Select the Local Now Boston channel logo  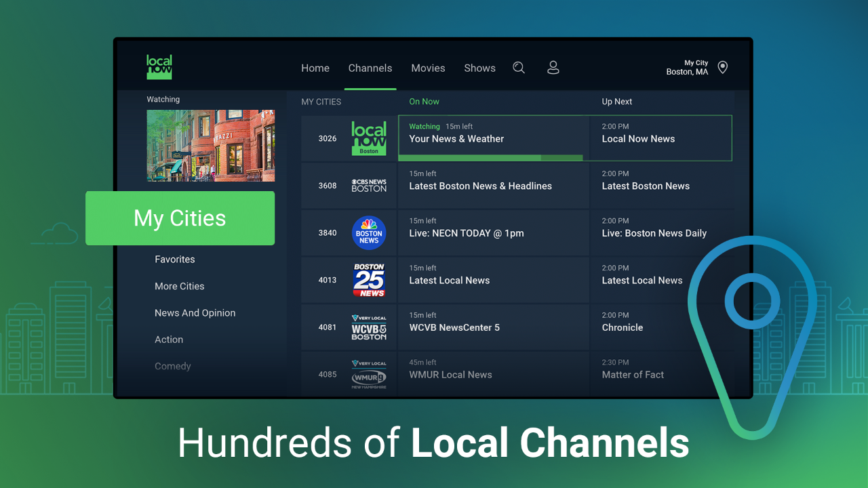[369, 138]
